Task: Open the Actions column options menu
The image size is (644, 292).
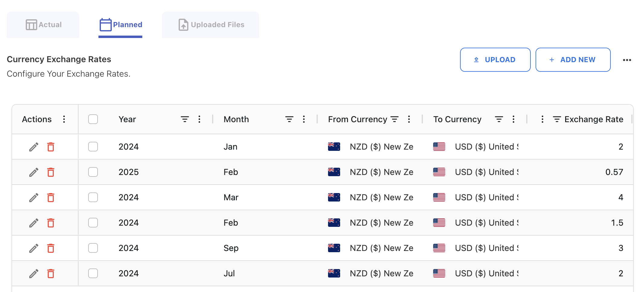Action: point(64,119)
